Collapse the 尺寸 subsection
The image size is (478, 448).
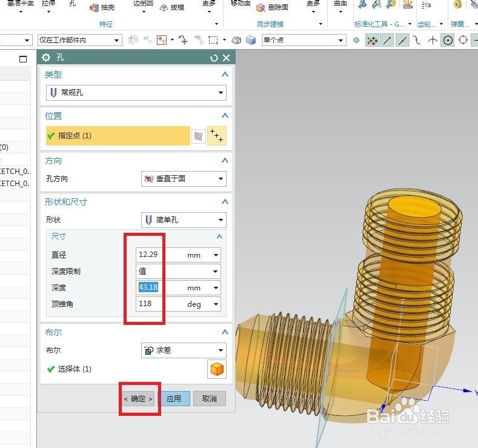click(x=219, y=236)
